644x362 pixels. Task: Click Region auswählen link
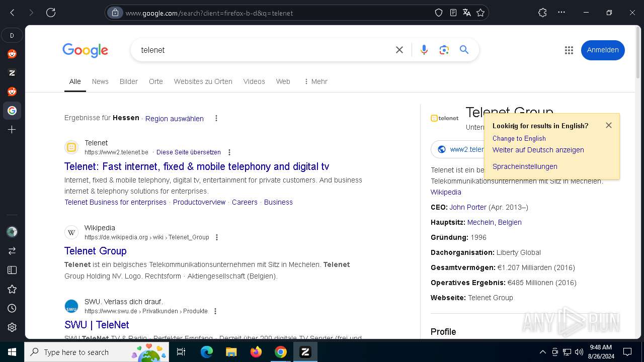point(175,119)
